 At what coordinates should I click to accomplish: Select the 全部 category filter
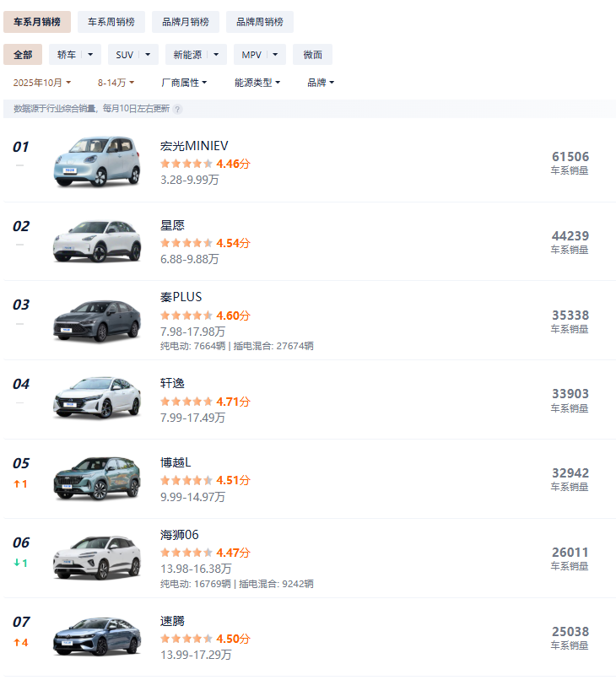[23, 55]
